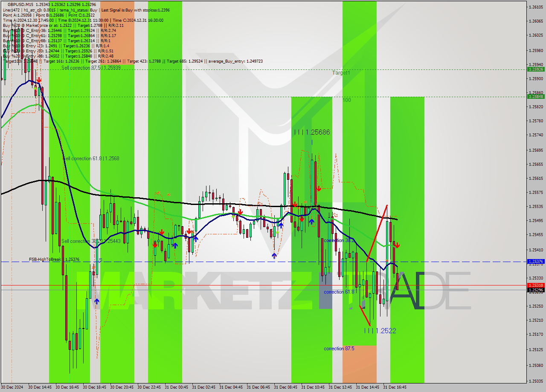This screenshot has width=546, height=392.
Task: Click the 1.25455 price axis value
Action: pos(536,234)
